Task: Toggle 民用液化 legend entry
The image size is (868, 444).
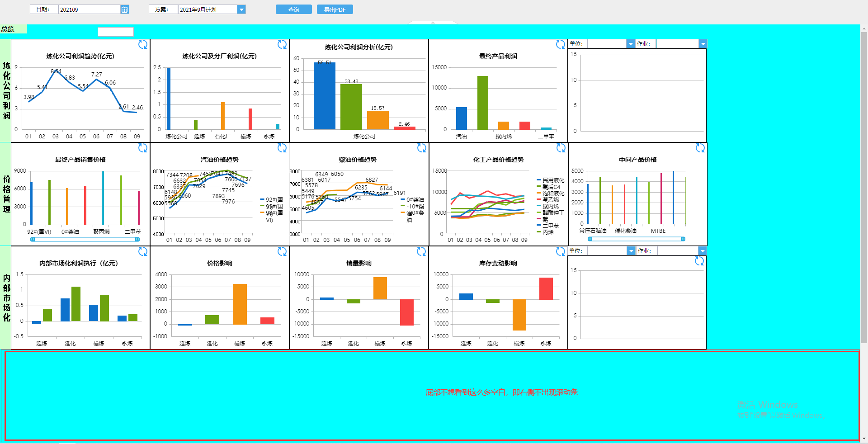Action: pos(551,180)
